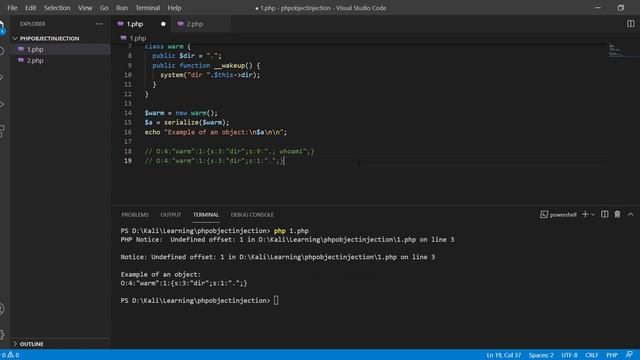
Task: Click the EXPLORER sidebar title
Action: 33,24
